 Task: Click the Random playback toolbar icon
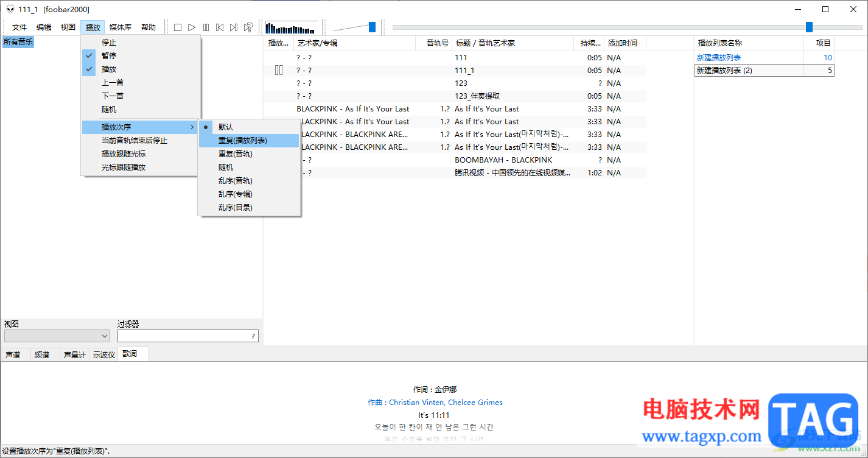[248, 27]
